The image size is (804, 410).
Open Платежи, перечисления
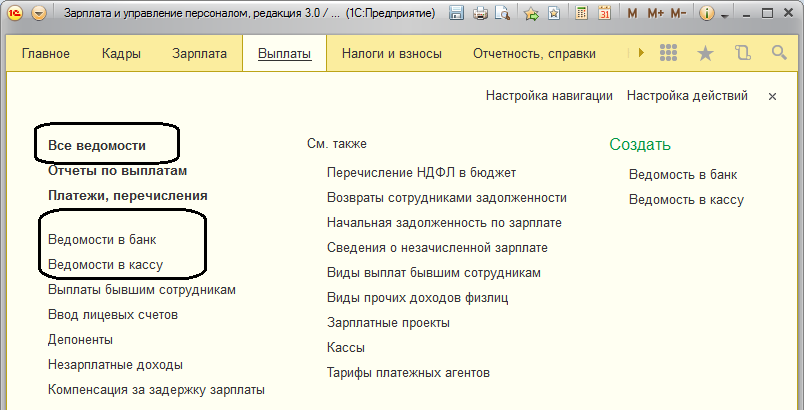tap(128, 196)
